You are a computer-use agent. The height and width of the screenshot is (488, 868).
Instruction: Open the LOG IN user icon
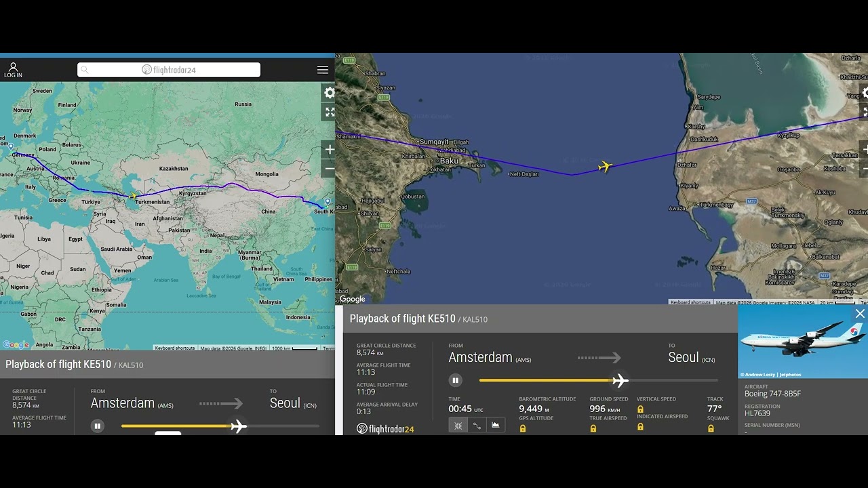[13, 70]
